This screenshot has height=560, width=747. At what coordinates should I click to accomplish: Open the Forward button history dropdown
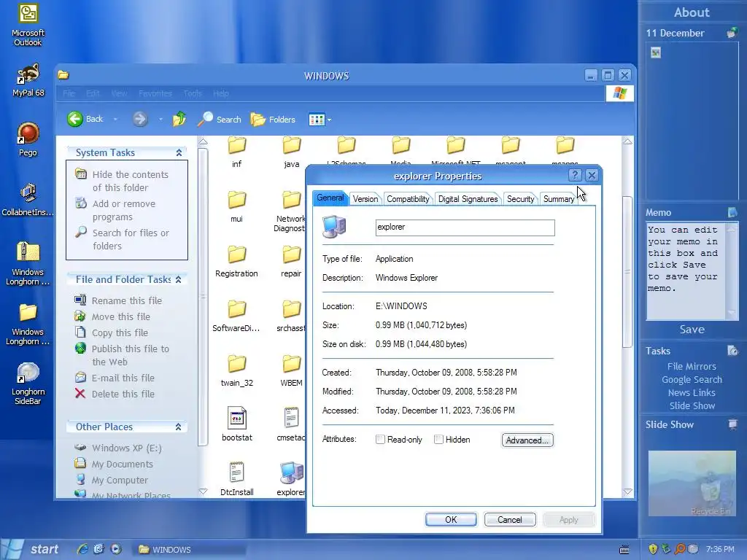(160, 119)
